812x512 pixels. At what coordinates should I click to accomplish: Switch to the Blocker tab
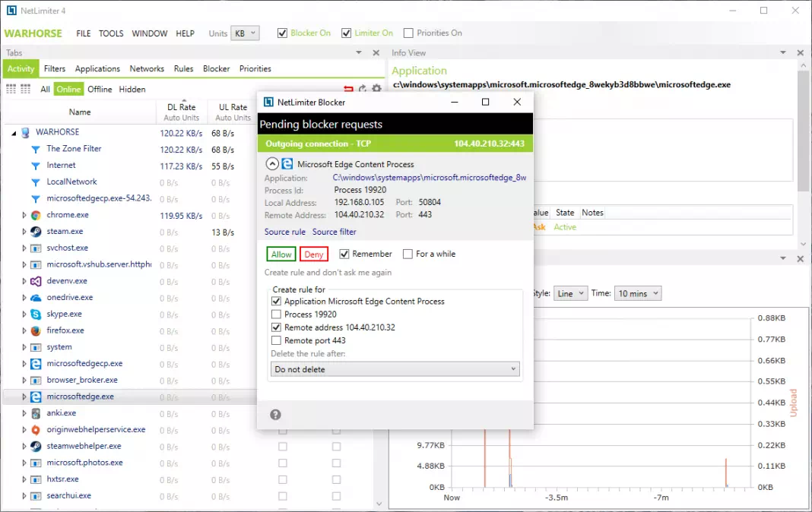pyautogui.click(x=217, y=69)
